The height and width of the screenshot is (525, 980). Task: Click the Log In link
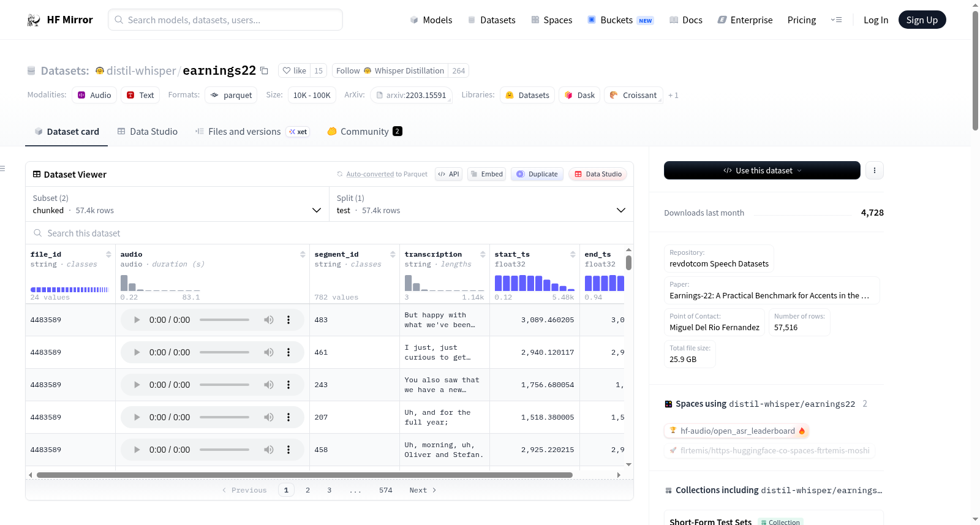click(x=876, y=20)
